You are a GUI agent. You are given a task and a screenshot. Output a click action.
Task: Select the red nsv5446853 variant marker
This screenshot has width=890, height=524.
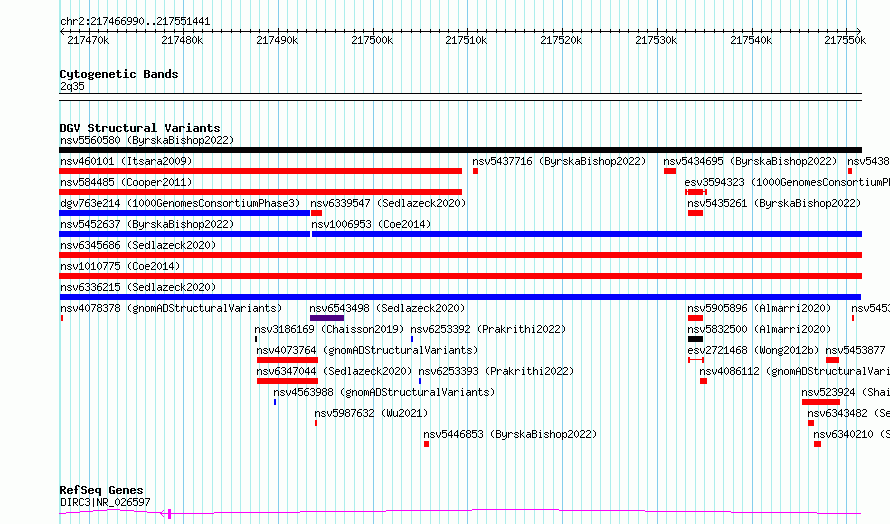pyautogui.click(x=426, y=444)
